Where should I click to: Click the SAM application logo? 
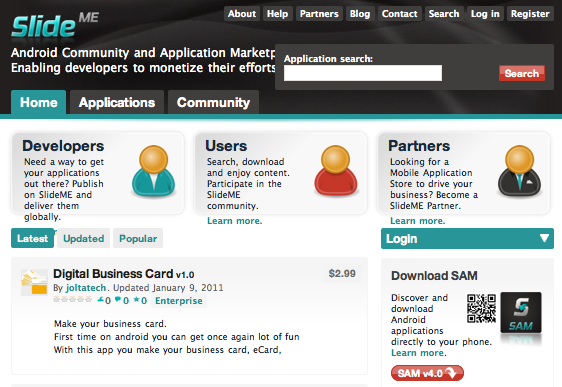click(521, 313)
